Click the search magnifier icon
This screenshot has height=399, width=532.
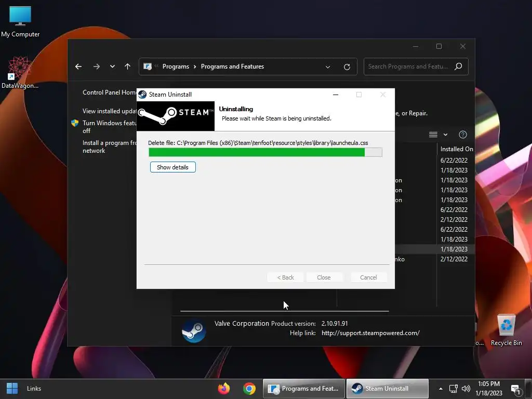[458, 66]
